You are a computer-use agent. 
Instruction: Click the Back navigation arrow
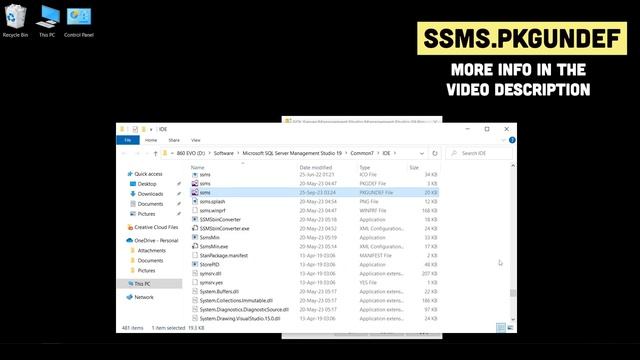point(124,153)
